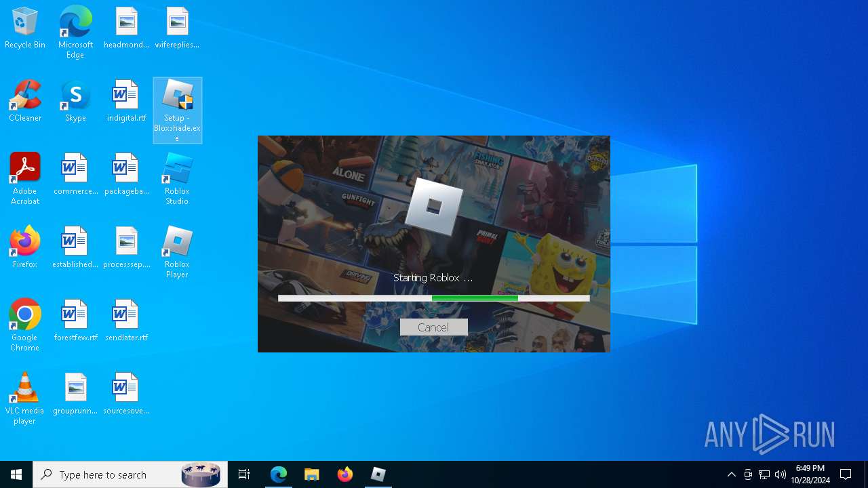This screenshot has height=488, width=868.
Task: Open the clock showing 6:49 PM
Action: click(x=810, y=474)
